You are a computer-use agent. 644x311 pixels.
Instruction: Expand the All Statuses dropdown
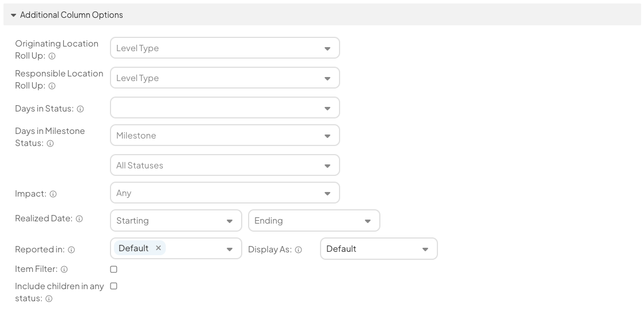(x=224, y=166)
